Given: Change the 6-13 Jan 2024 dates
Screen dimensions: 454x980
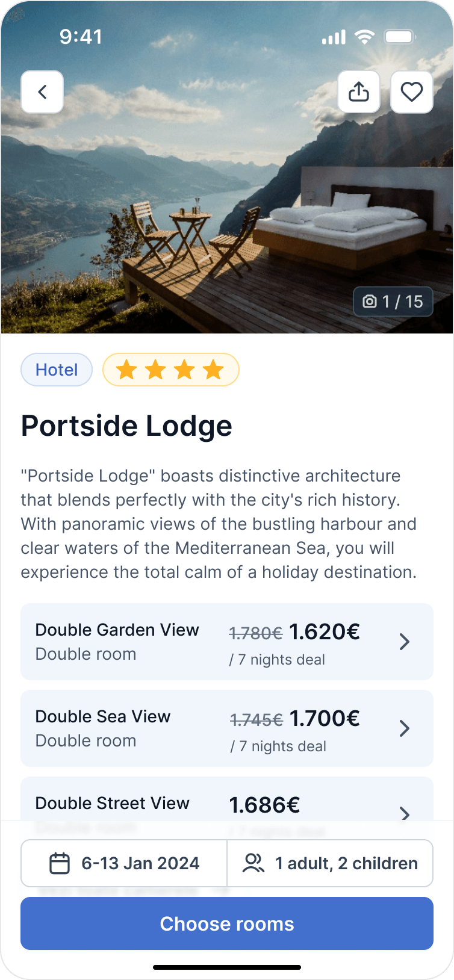Looking at the screenshot, I should coord(140,863).
